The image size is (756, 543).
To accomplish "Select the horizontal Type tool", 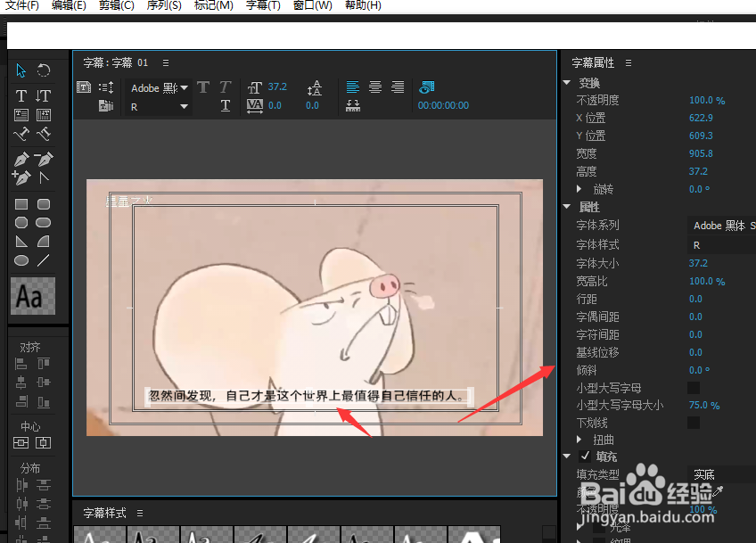I will click(x=21, y=95).
